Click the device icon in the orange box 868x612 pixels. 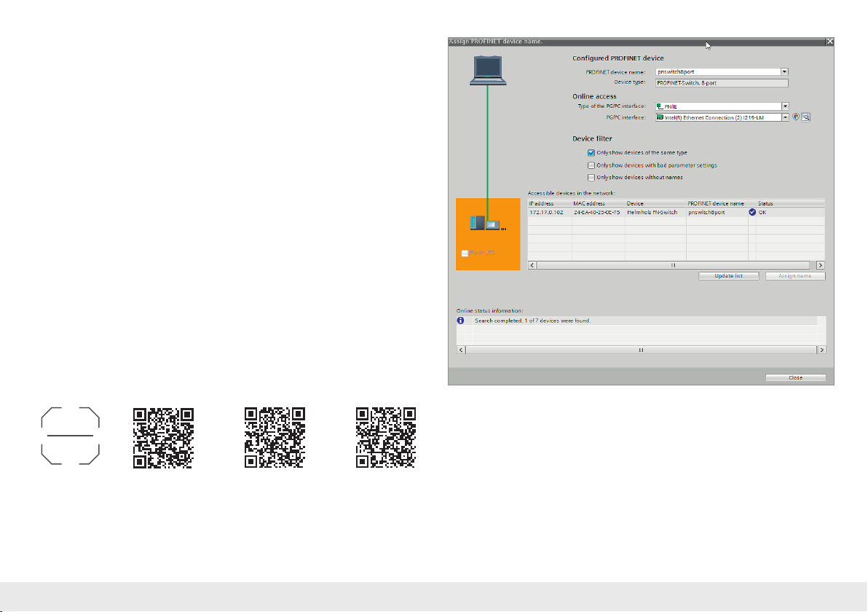pyautogui.click(x=488, y=223)
